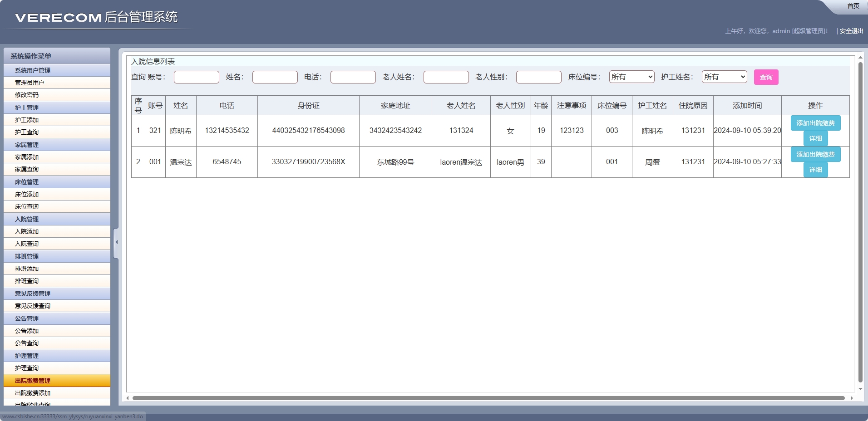Image resolution: width=868 pixels, height=421 pixels.
Task: Select 床位添加 in the sidebar
Action: point(57,194)
